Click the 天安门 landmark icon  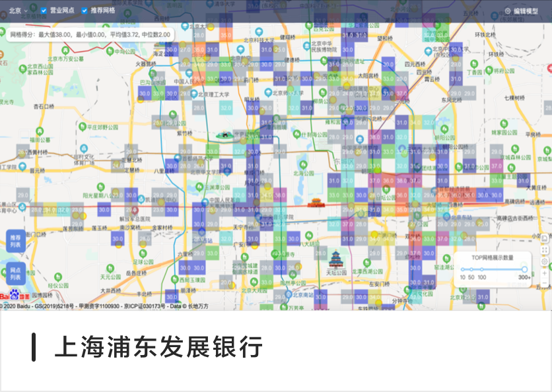316,203
